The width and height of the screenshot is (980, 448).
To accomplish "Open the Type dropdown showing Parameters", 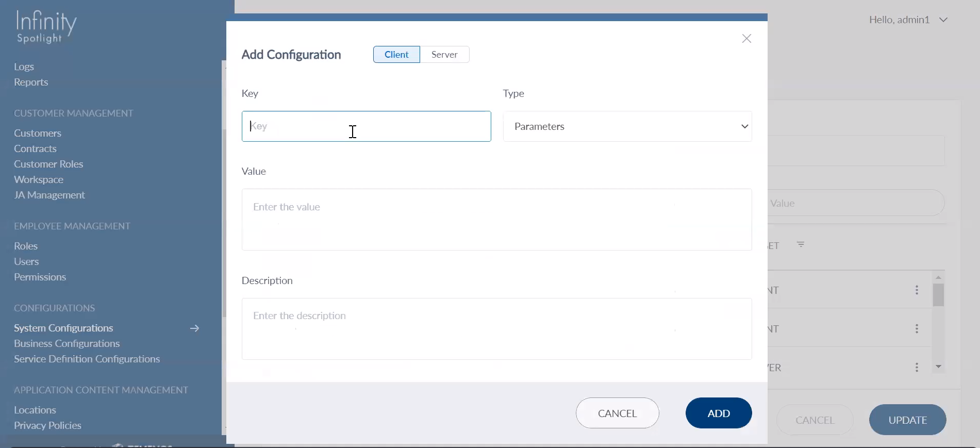I will (627, 127).
